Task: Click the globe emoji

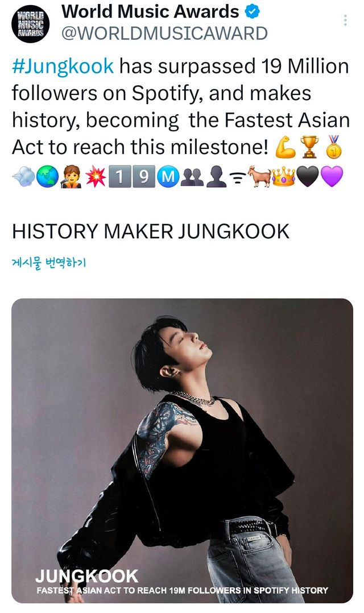Action: point(47,178)
